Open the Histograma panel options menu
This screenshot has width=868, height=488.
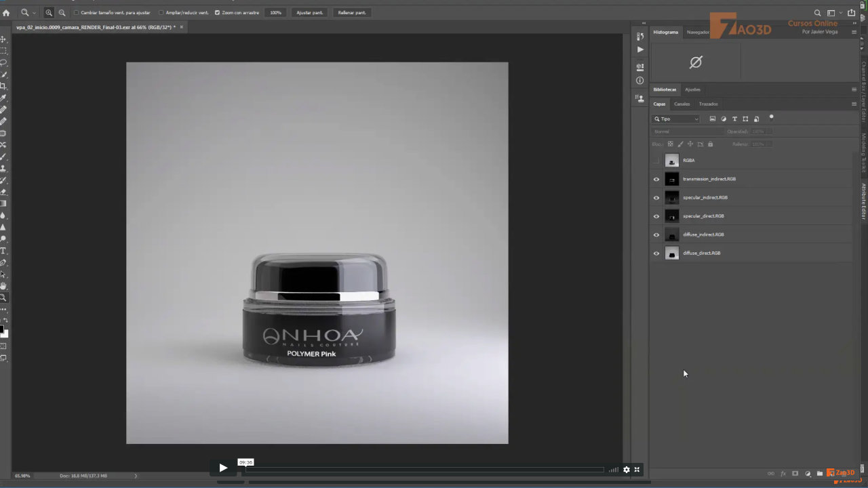tap(854, 32)
